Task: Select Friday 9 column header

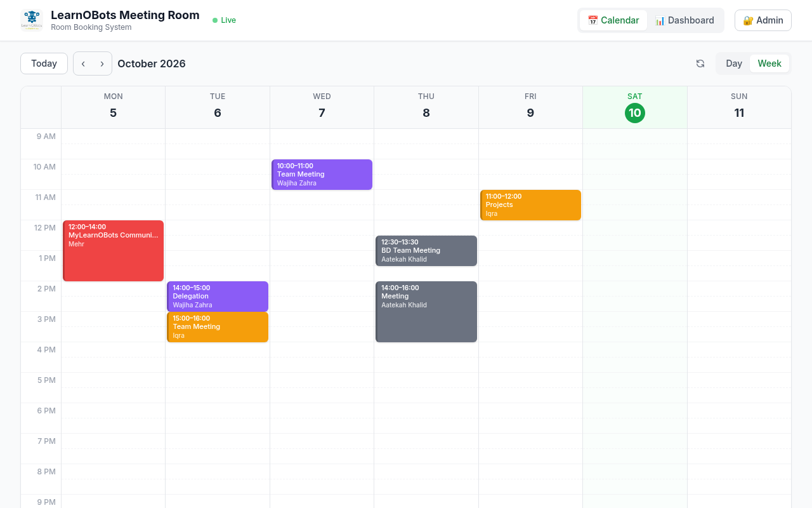Action: click(x=530, y=107)
